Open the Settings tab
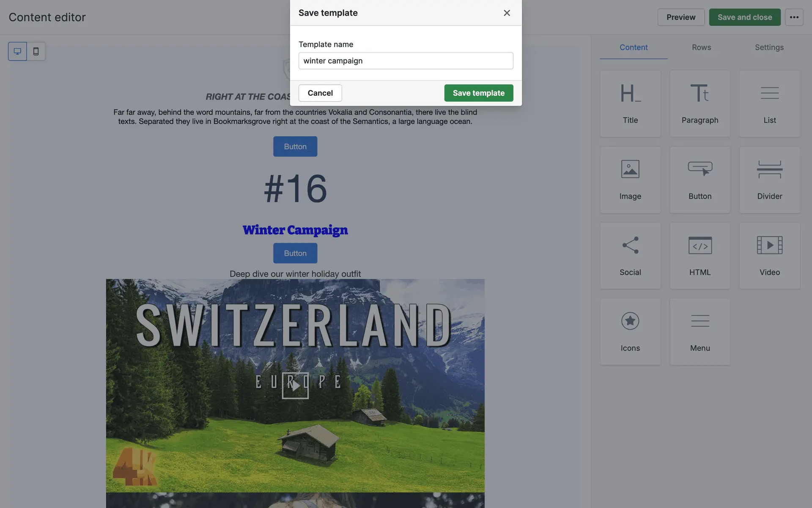The height and width of the screenshot is (508, 812). pos(769,47)
